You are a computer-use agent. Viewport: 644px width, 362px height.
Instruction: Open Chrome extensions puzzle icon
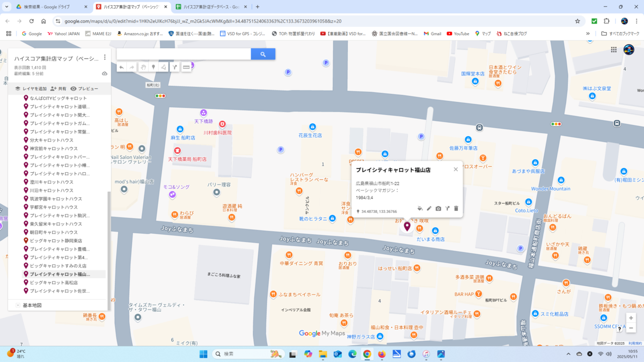(x=607, y=21)
